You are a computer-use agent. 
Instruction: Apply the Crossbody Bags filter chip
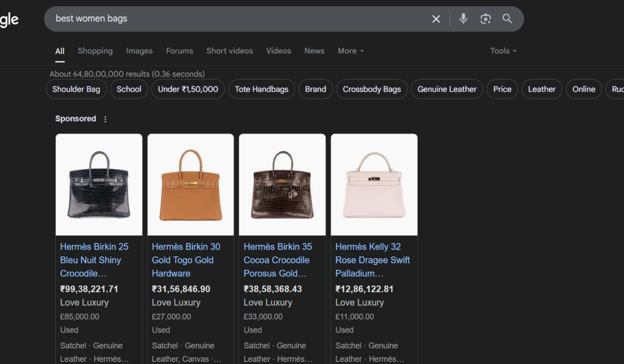pos(372,89)
